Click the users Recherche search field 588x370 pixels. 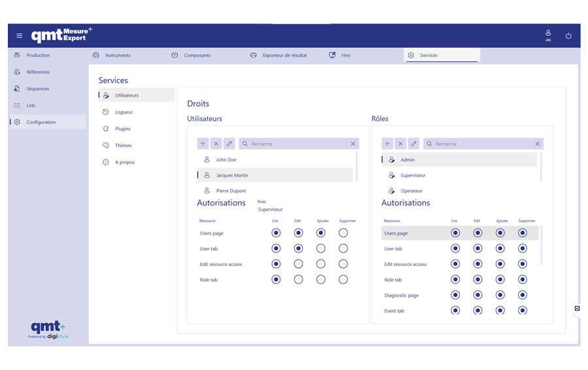pyautogui.click(x=297, y=144)
